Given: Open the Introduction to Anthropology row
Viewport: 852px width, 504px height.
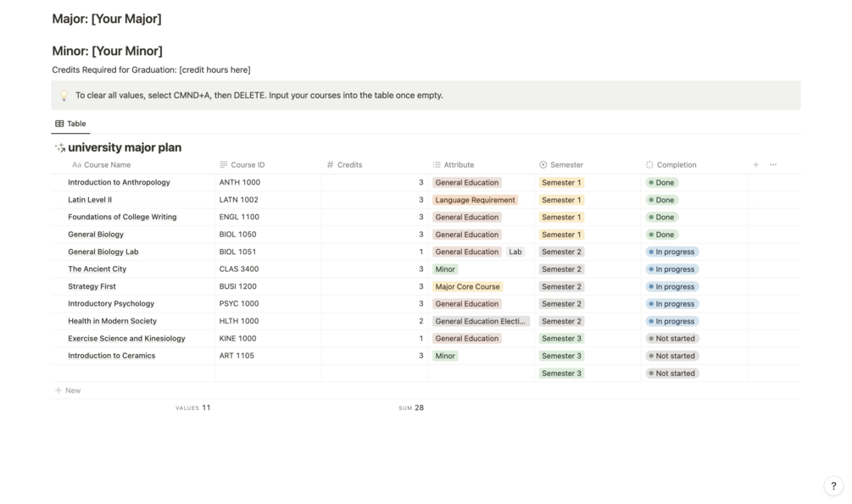Looking at the screenshot, I should pyautogui.click(x=119, y=182).
